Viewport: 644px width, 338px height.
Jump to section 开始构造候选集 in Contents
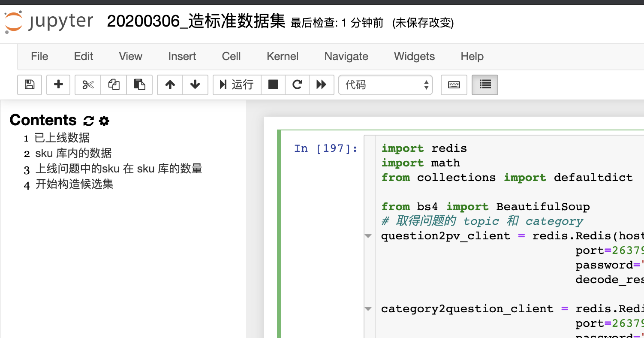click(74, 184)
